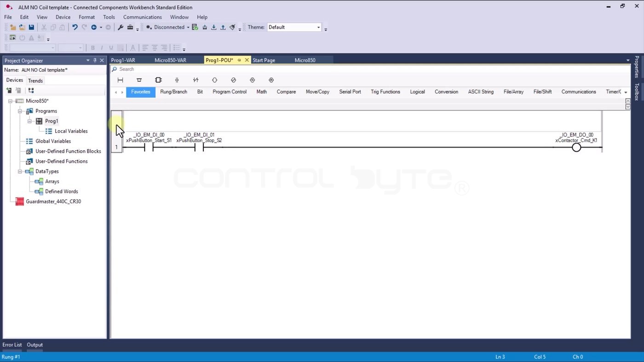Select the Rung/Branch instruction category
The height and width of the screenshot is (362, 644).
point(173,92)
